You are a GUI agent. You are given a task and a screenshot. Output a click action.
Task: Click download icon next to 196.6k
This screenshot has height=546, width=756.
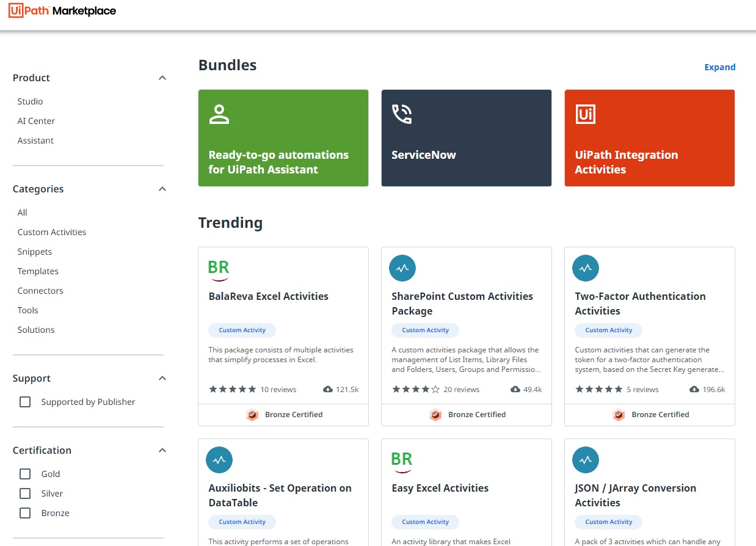pos(694,390)
